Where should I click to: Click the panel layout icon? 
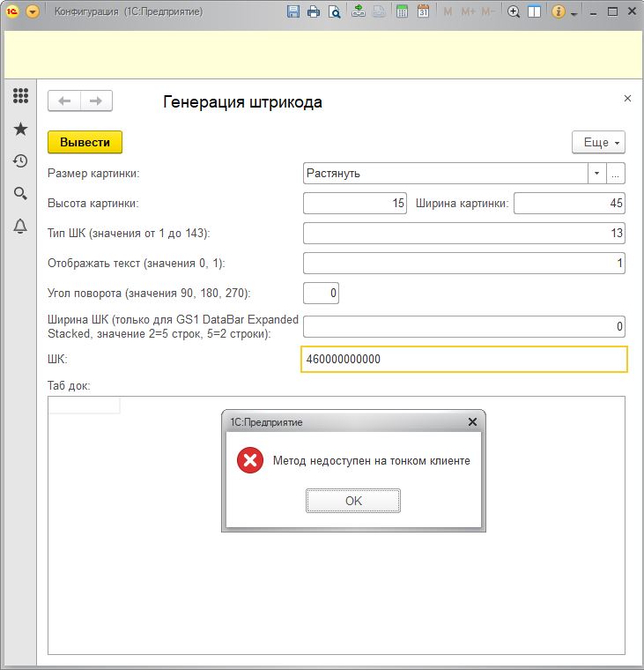pyautogui.click(x=534, y=11)
